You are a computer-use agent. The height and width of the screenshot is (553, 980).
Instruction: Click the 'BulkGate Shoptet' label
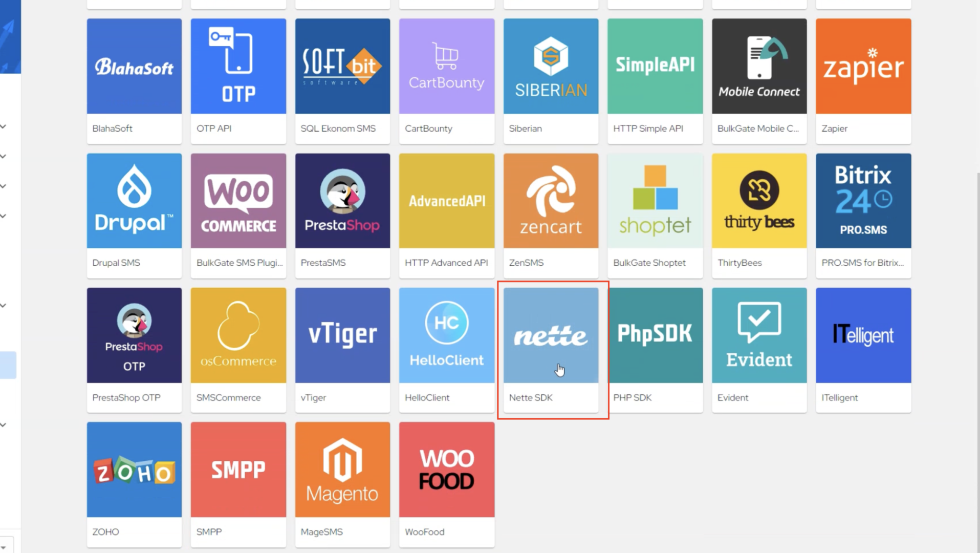click(x=649, y=263)
